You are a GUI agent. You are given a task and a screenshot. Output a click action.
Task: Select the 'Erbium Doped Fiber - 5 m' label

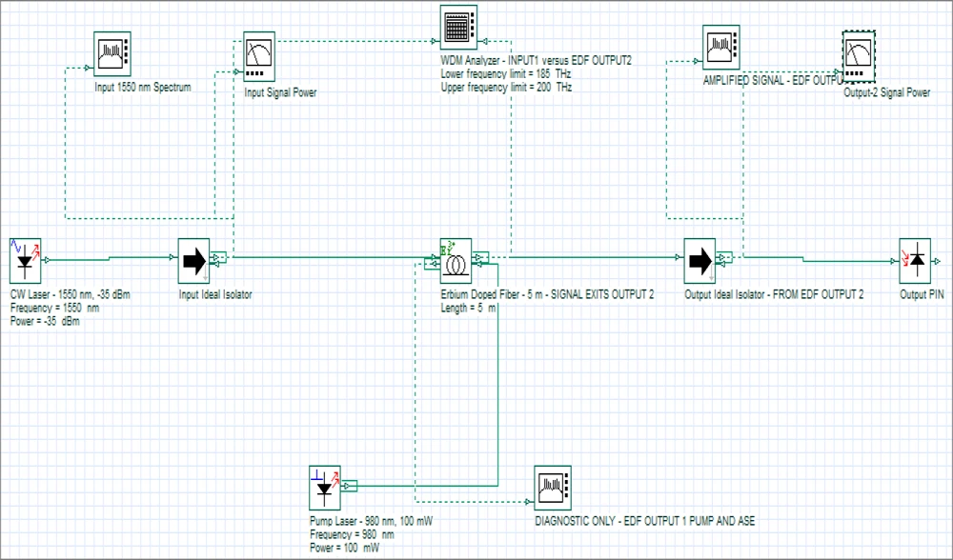click(x=547, y=294)
